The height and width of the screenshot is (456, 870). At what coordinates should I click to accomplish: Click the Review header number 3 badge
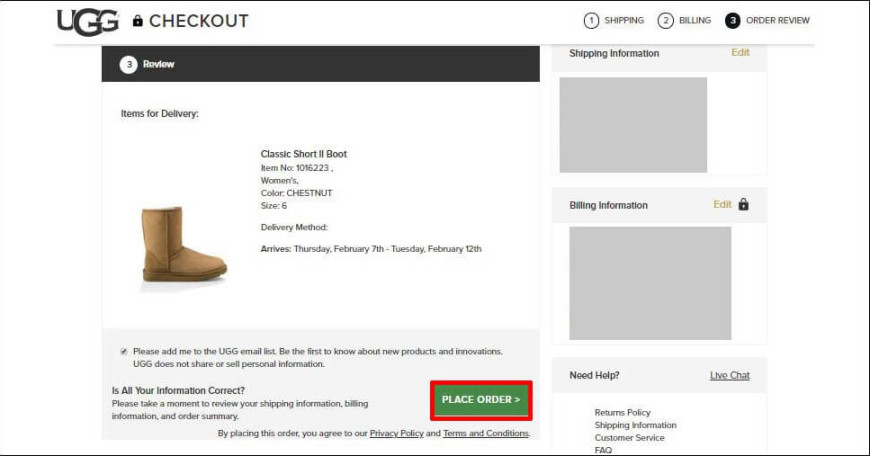click(129, 64)
